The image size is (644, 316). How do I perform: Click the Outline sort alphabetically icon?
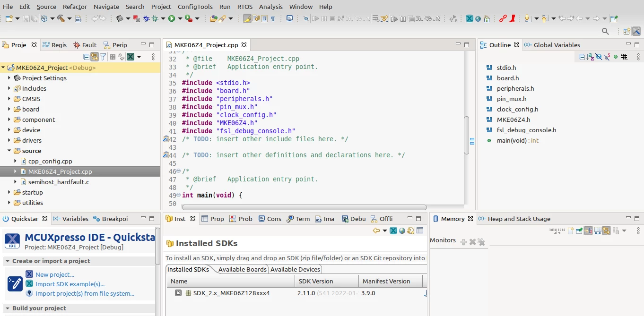pos(590,57)
